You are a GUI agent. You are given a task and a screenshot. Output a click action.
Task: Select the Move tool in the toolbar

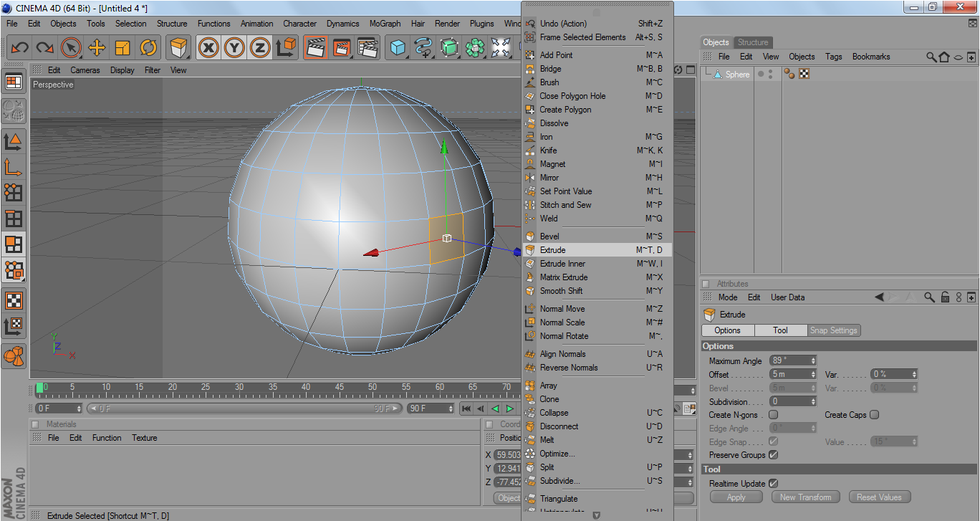tap(97, 48)
